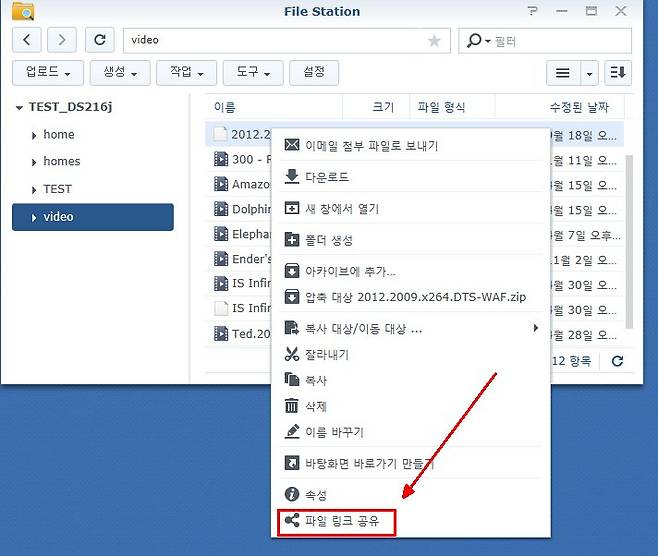
Task: Select the Amazo video file row
Action: (x=238, y=184)
